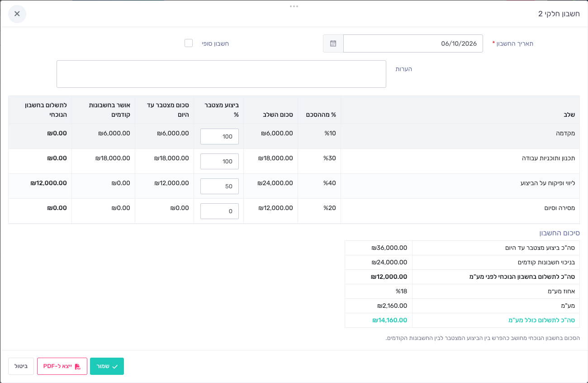Edit cumulative percent for תכנון ותוכניות עבודה
This screenshot has height=383, width=588.
click(x=219, y=161)
